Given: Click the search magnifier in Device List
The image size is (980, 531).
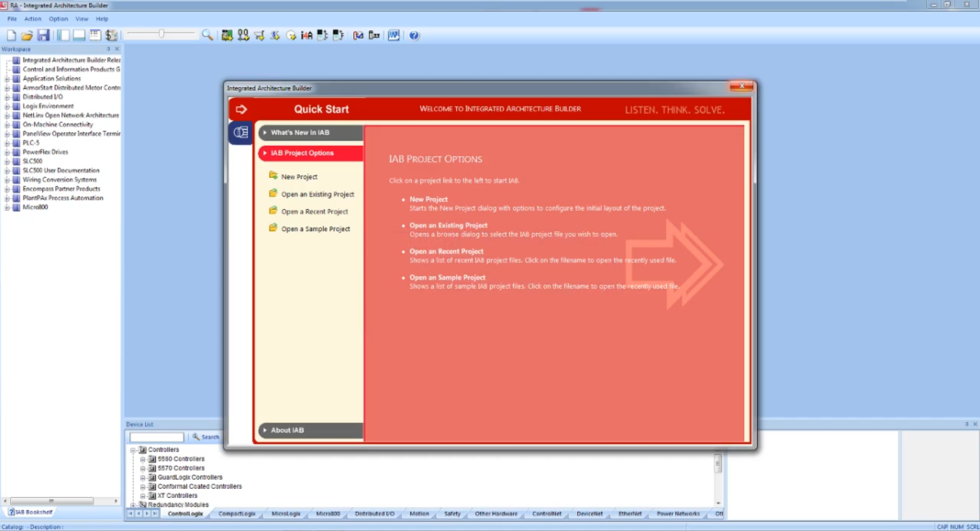Looking at the screenshot, I should click(x=195, y=437).
